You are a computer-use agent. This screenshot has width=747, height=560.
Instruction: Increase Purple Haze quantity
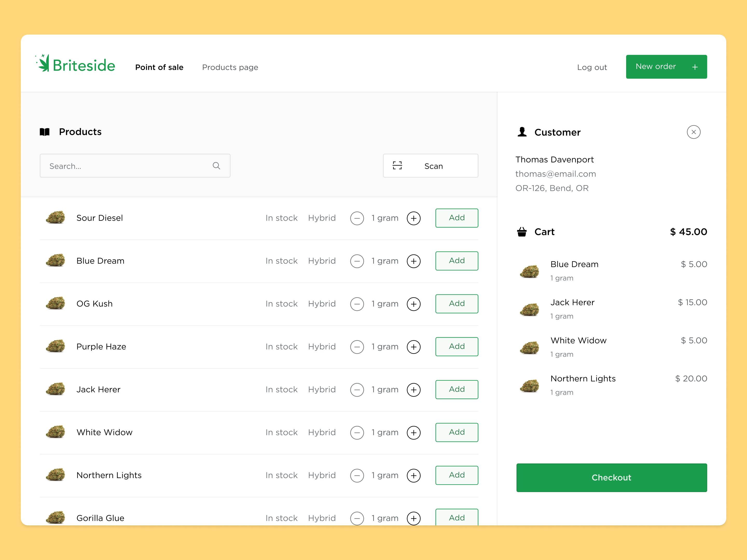414,347
